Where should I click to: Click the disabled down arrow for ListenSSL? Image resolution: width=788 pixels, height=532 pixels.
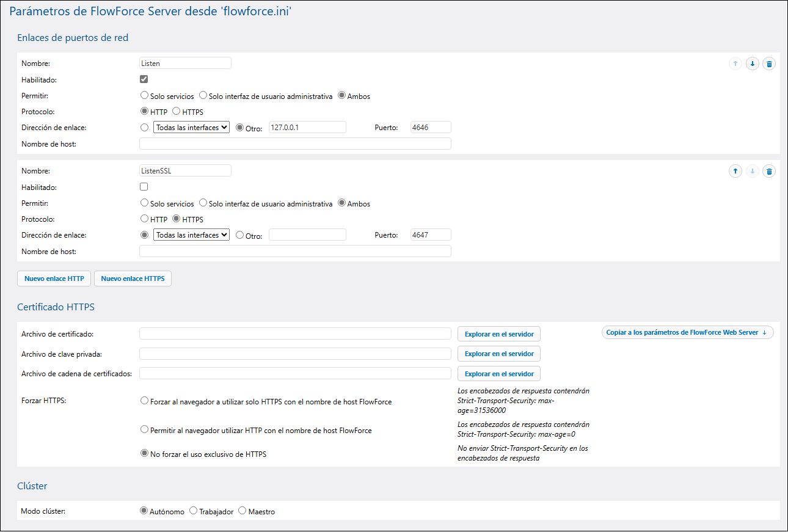[752, 171]
